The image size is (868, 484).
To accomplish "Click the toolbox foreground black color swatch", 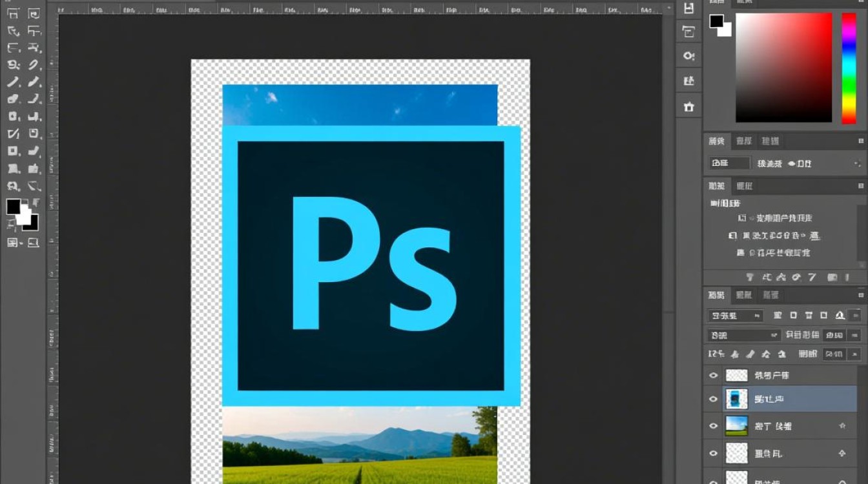I will [x=14, y=207].
